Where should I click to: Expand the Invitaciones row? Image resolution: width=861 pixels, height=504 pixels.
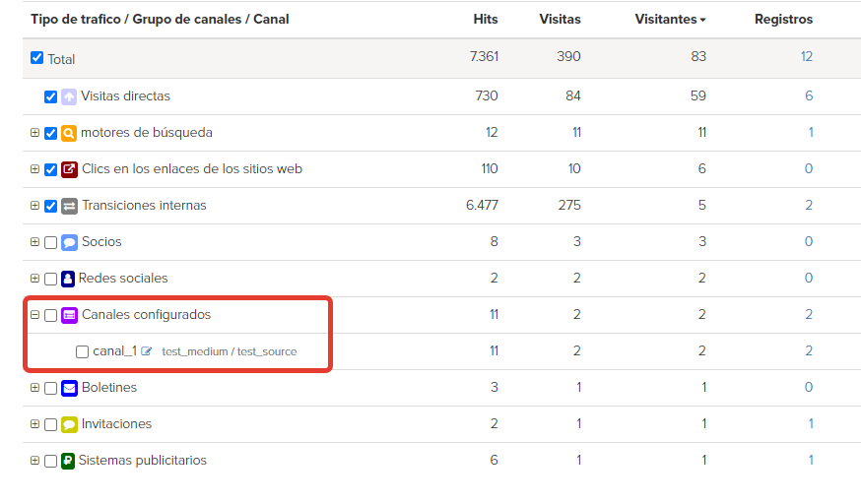34,424
